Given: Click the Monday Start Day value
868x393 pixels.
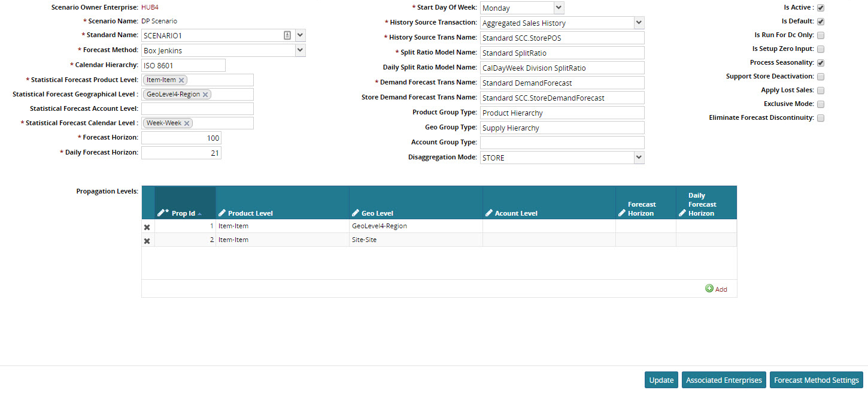Looking at the screenshot, I should tap(517, 8).
